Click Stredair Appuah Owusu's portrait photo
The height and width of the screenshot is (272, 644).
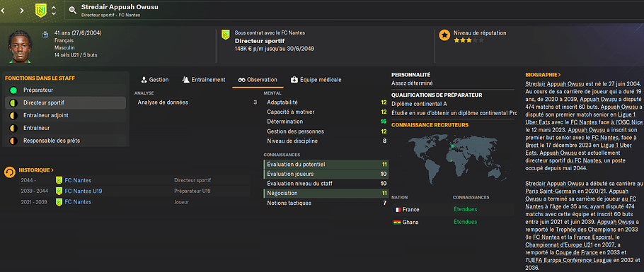[x=19, y=46]
